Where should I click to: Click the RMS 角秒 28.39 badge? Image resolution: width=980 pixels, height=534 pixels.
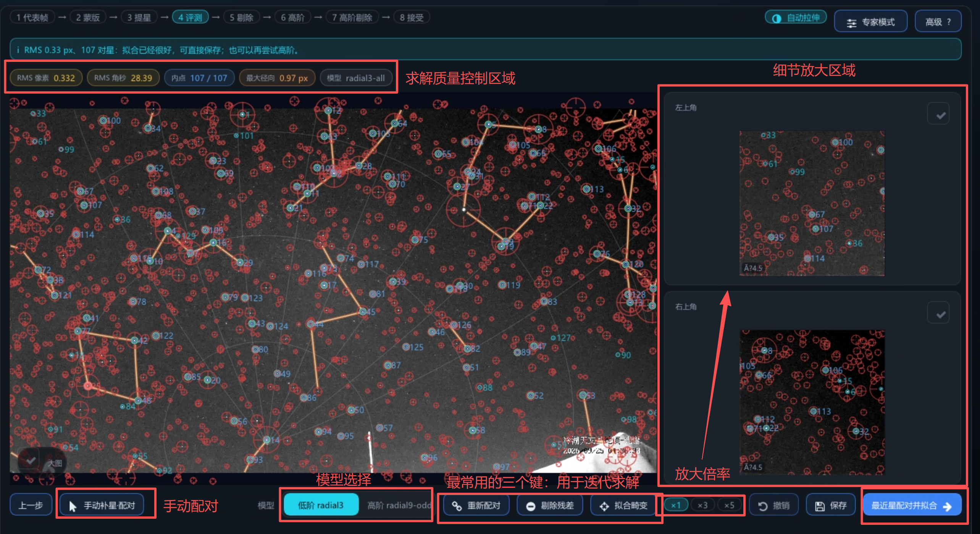coord(123,78)
